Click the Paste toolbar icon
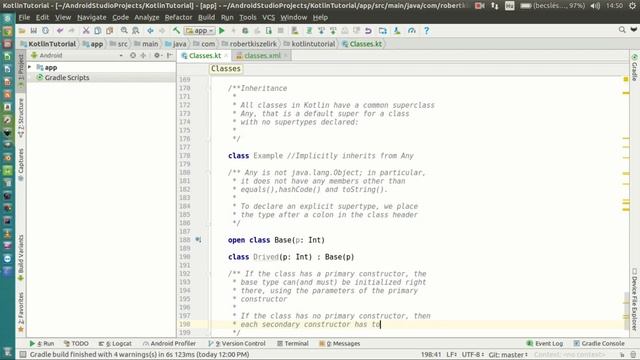Image resolution: width=640 pixels, height=360 pixels. 109,31
